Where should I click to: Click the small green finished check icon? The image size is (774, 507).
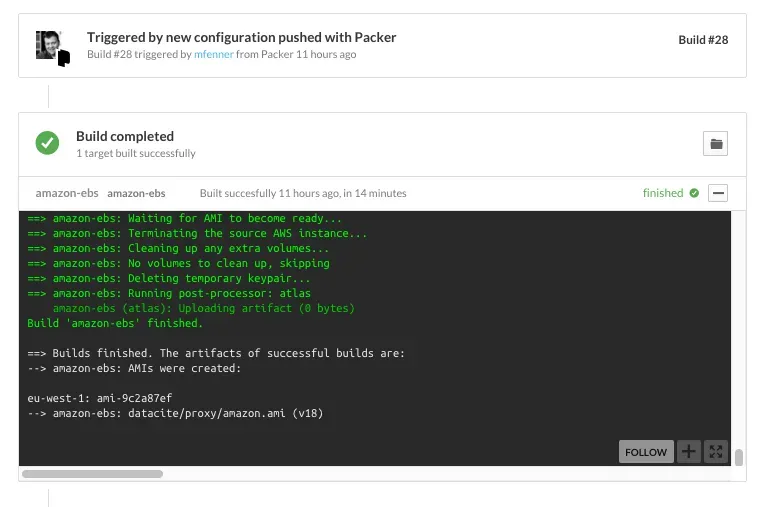(x=694, y=193)
